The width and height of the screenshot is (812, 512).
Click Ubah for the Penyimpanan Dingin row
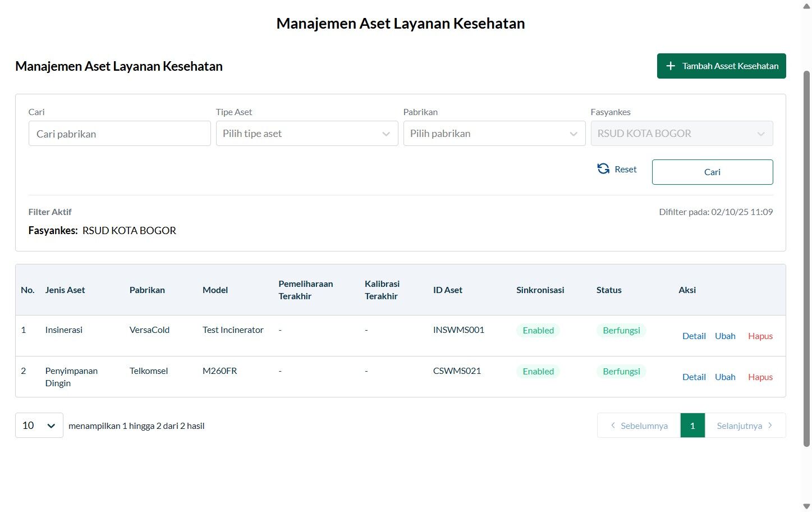point(725,377)
